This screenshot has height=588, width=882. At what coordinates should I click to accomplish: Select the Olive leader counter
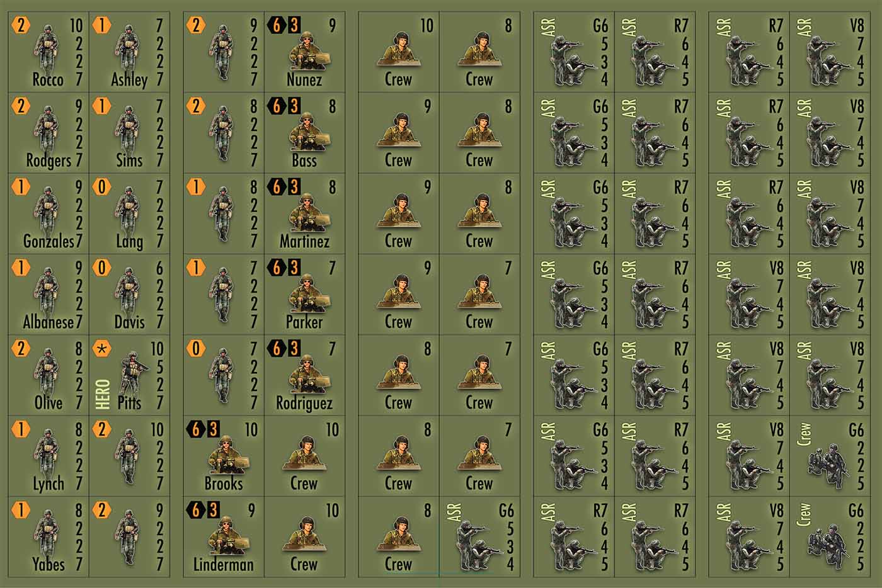(x=49, y=375)
